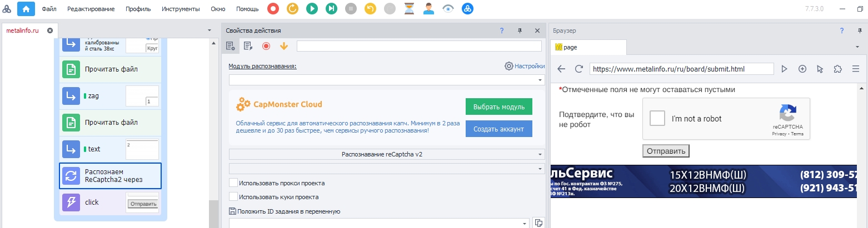Click the blue trefoil logo icon
Screen dimensions: 868x228
click(468, 8)
